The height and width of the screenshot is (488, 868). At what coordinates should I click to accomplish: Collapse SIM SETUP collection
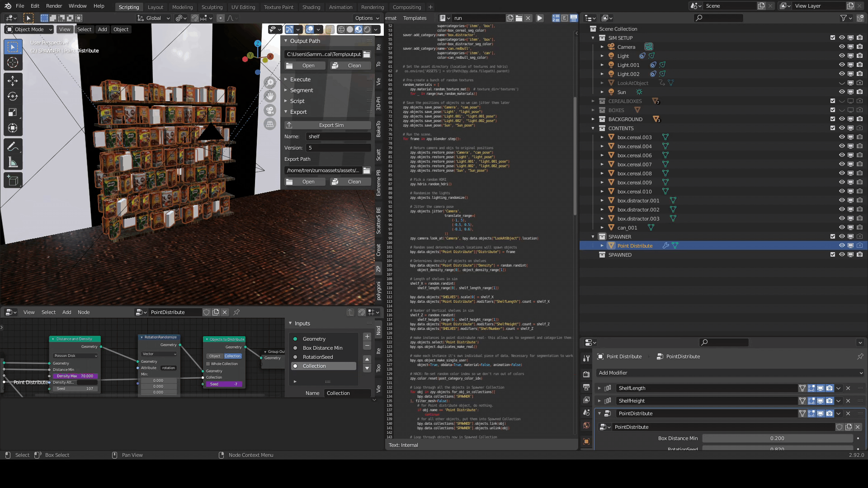point(593,38)
